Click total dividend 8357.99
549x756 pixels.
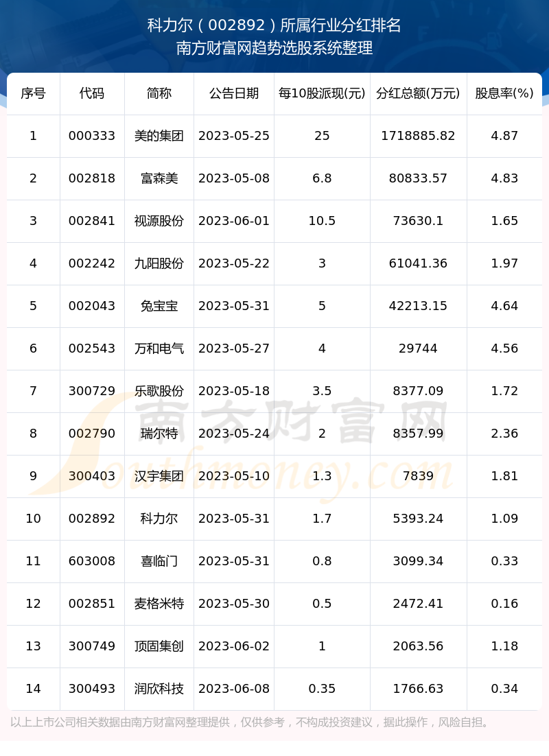coord(418,434)
